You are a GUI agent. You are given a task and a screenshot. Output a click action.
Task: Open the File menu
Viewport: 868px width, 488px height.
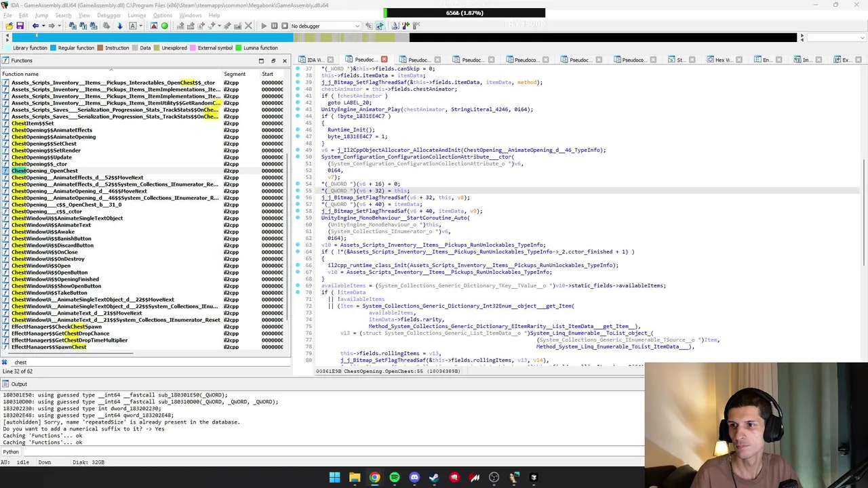[x=7, y=15]
